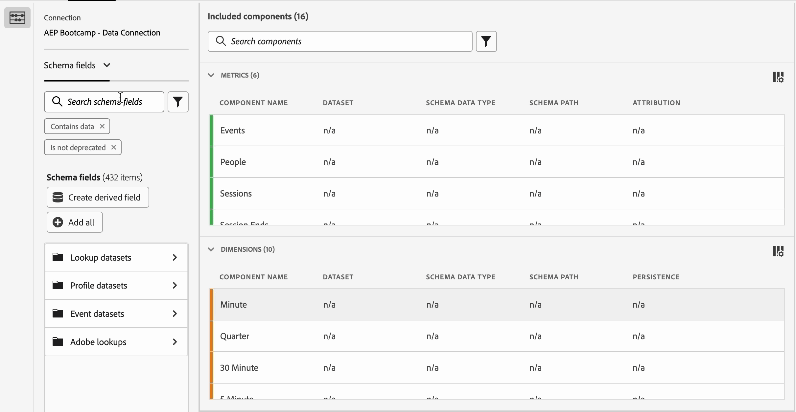
Task: Click the 'Contains data' tag label
Action: (x=72, y=126)
